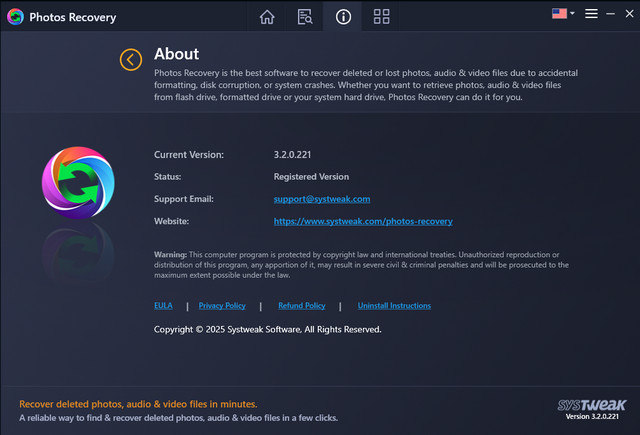Open the Privacy Policy link
This screenshot has height=435, width=640.
click(222, 306)
